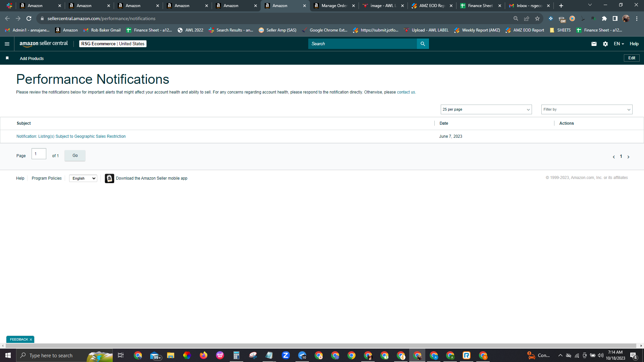Click the contact us link
This screenshot has width=644, height=362.
pos(406,92)
